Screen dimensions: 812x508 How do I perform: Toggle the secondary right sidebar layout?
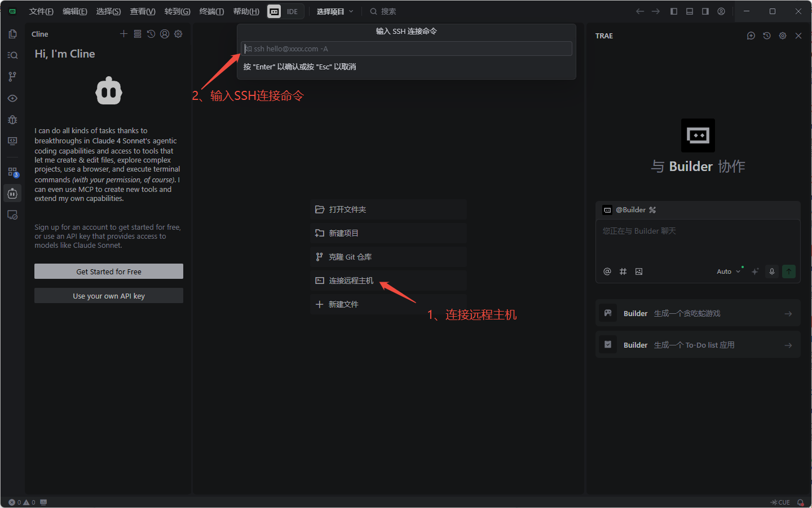point(705,11)
